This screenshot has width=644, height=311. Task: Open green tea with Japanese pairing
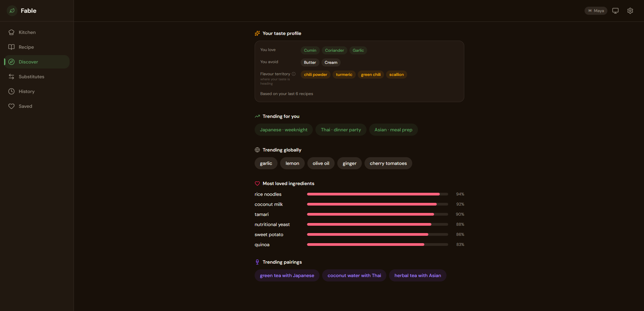(287, 275)
